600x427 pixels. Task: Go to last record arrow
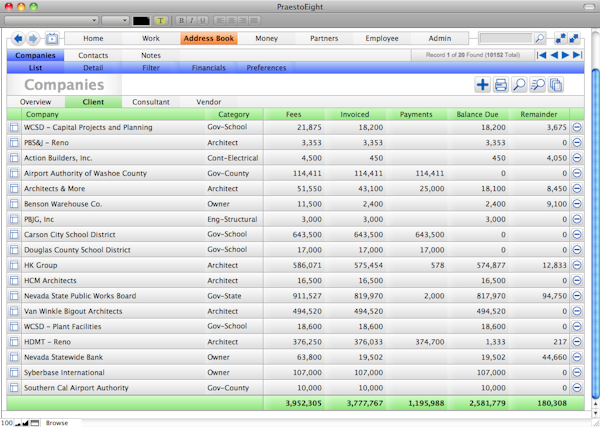click(x=577, y=55)
